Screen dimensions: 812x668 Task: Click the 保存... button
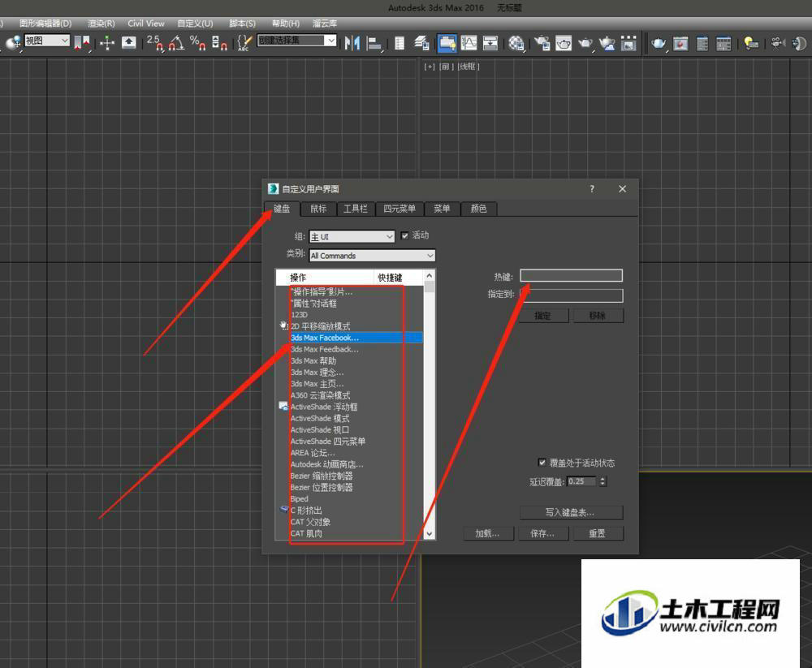(542, 533)
